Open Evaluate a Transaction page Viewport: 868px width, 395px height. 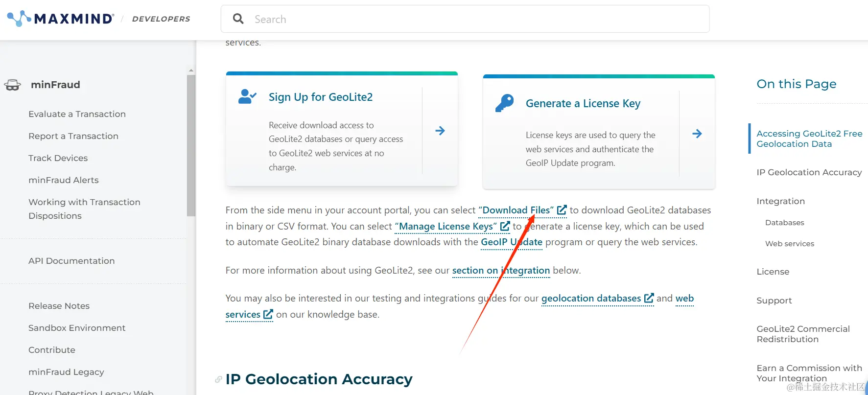coord(77,114)
